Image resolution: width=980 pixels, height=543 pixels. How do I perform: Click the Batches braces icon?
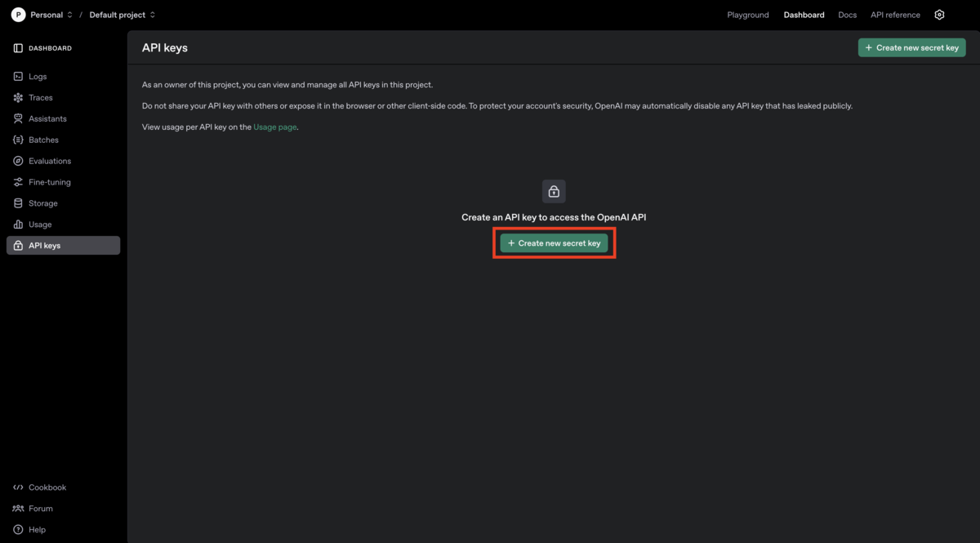click(18, 140)
